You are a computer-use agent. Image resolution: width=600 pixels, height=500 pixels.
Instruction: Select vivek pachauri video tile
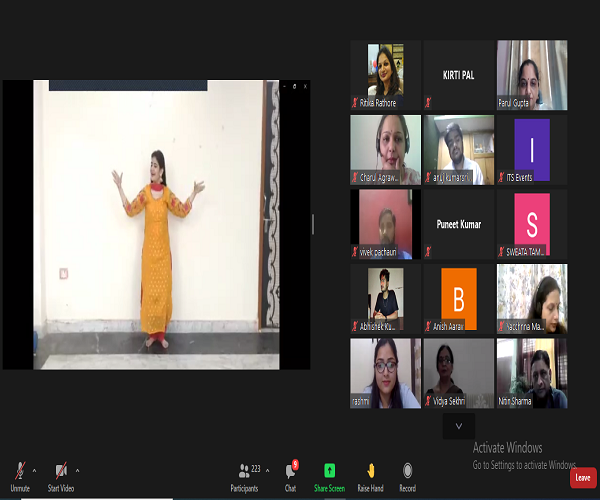[x=385, y=224]
